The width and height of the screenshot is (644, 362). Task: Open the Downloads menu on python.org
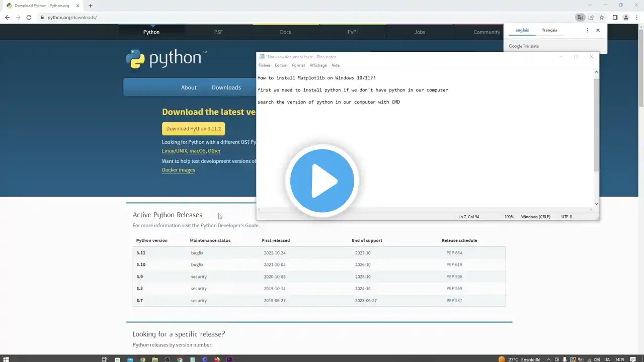[226, 87]
